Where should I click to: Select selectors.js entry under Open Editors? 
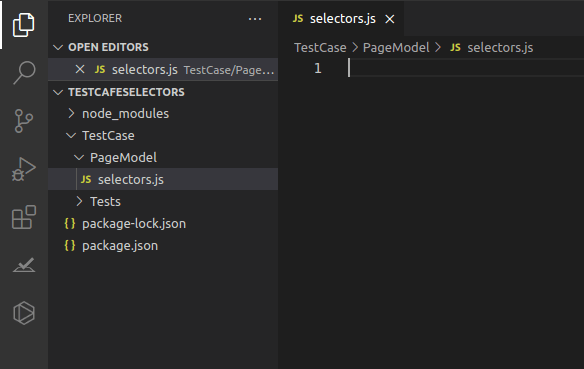click(x=163, y=69)
